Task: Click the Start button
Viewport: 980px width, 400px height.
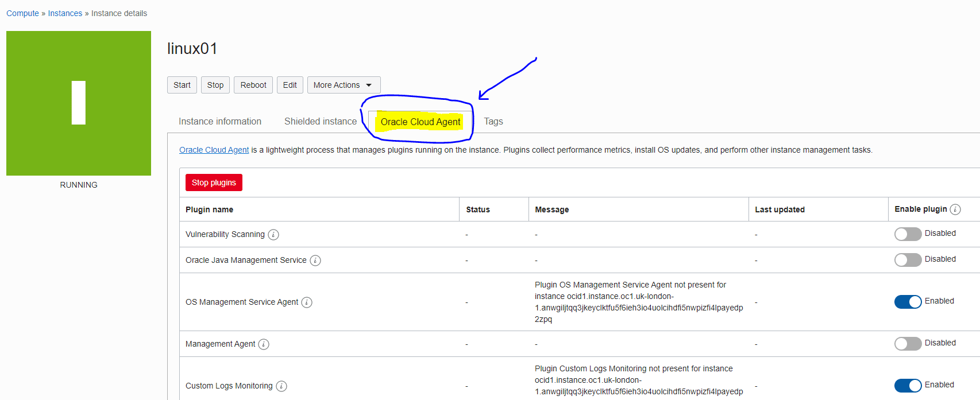Action: pyautogui.click(x=182, y=85)
